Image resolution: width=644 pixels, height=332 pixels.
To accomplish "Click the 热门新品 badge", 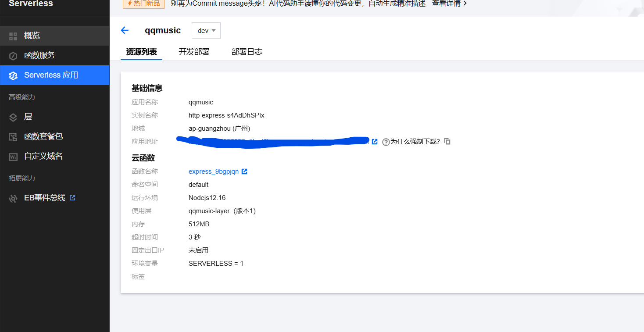I will pos(143,4).
